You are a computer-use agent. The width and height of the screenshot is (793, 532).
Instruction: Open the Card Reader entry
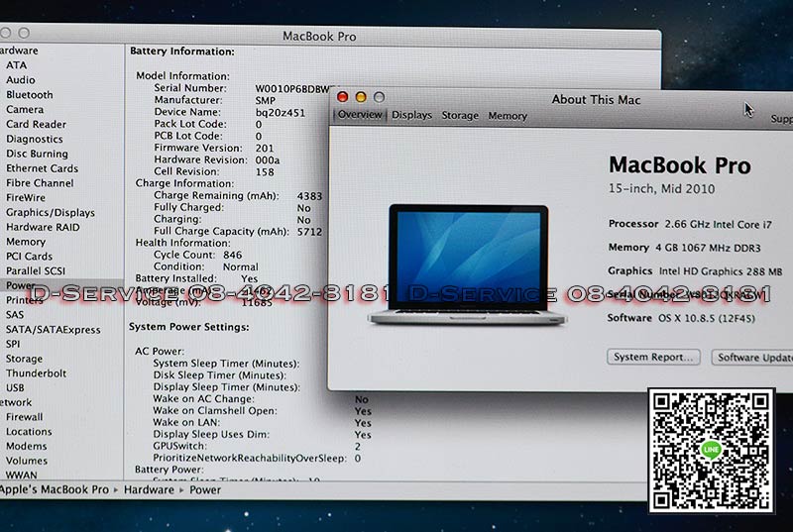36,124
